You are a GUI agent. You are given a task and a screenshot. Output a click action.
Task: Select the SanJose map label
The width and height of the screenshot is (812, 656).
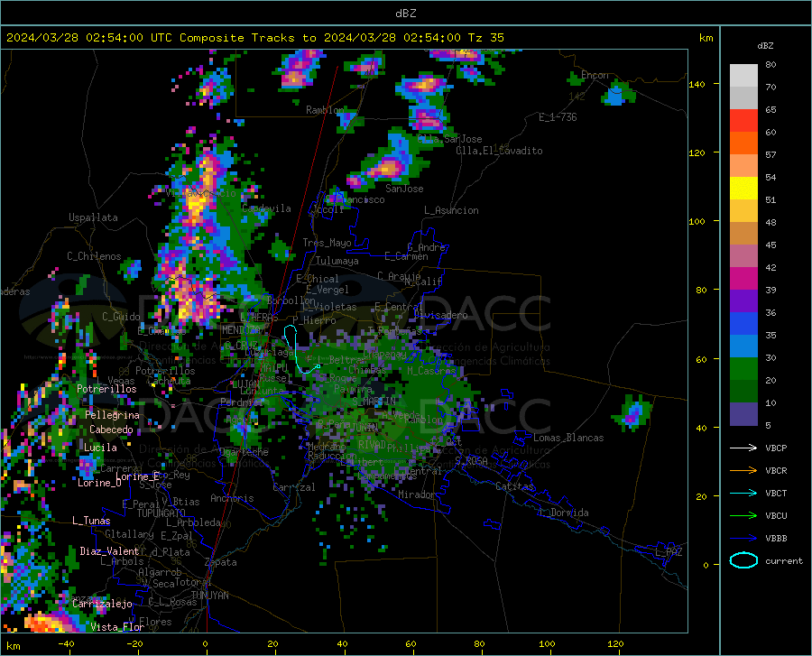pos(404,189)
